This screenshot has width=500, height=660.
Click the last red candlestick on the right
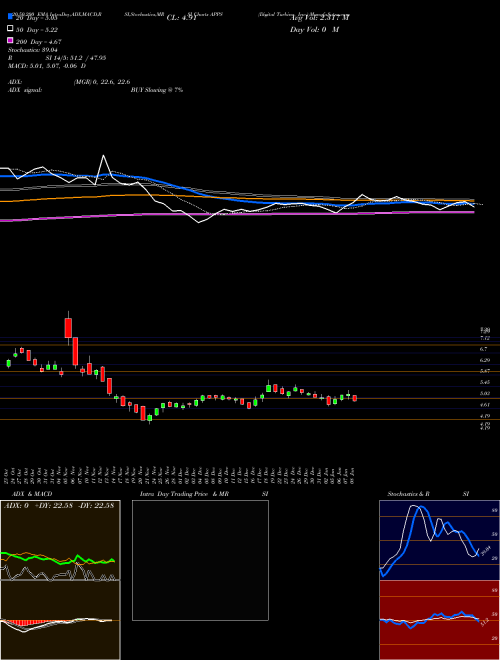pos(354,398)
